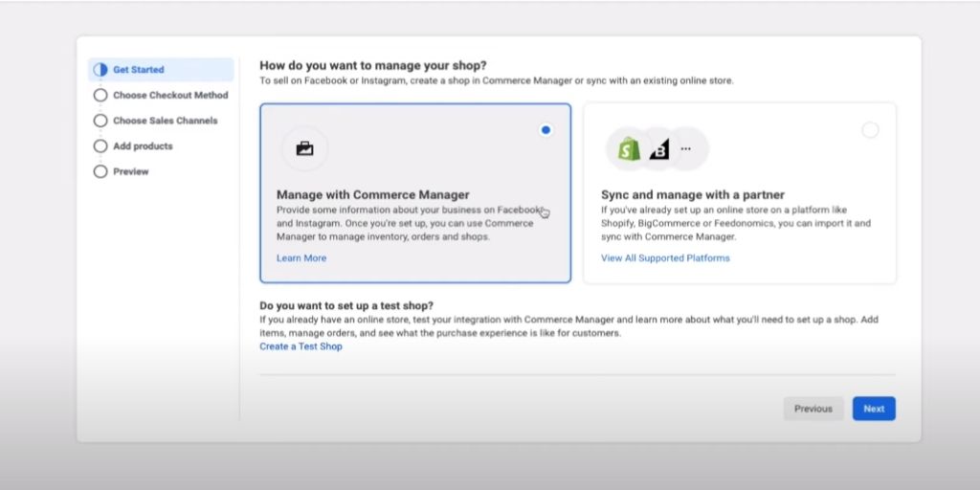Screen dimensions: 980x490
Task: Go to Choose Checkout Method step
Action: (170, 95)
